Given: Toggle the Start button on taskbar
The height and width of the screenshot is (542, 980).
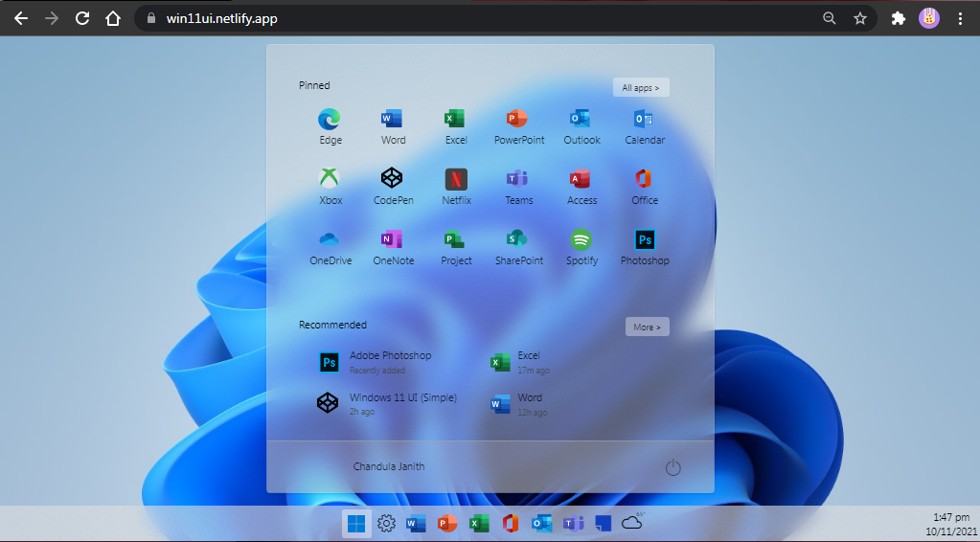Looking at the screenshot, I should click(356, 523).
